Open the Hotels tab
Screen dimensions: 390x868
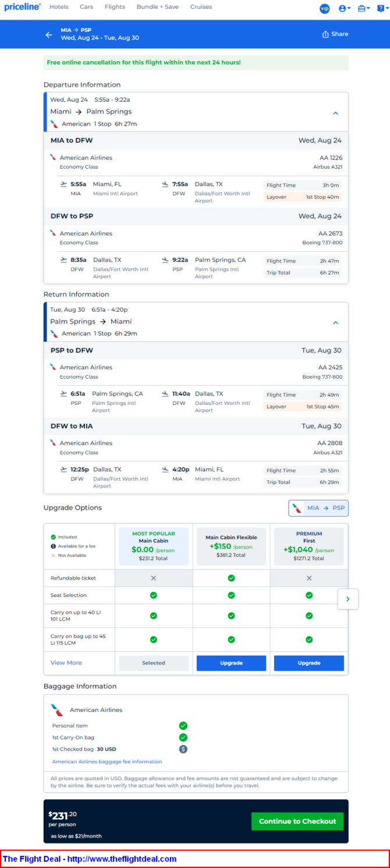click(x=59, y=7)
